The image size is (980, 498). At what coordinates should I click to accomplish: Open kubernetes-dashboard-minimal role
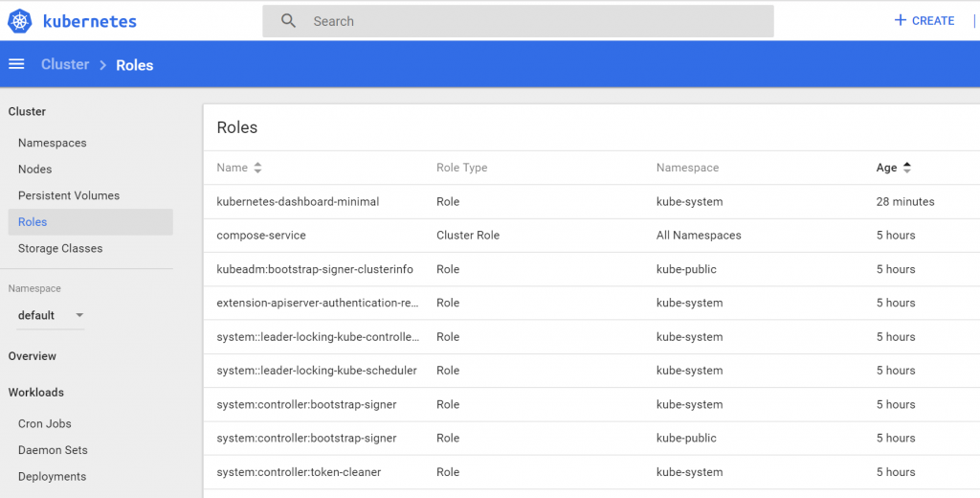coord(298,202)
